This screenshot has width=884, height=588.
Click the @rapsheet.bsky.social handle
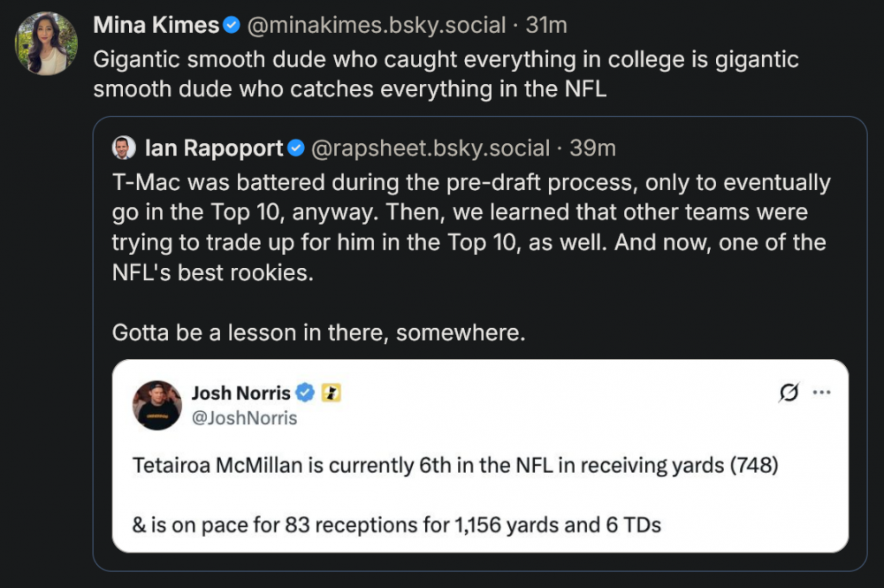pos(431,148)
